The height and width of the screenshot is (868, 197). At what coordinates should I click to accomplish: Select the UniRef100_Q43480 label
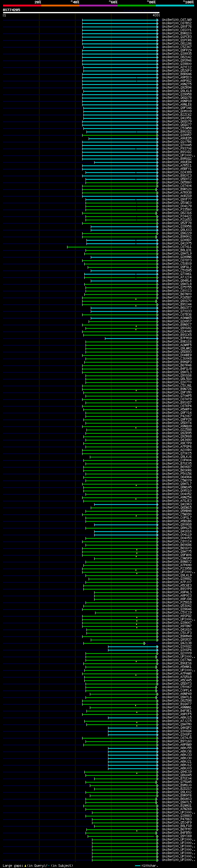click(x=177, y=440)
